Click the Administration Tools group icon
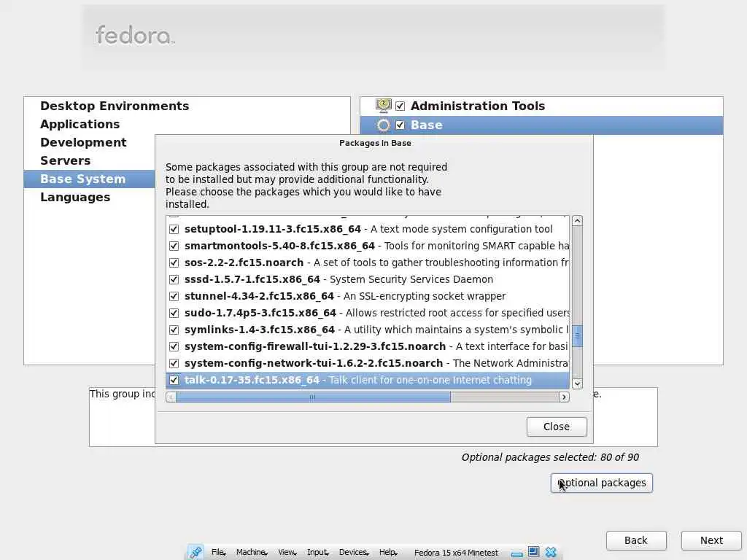This screenshot has width=747, height=560. pos(384,105)
